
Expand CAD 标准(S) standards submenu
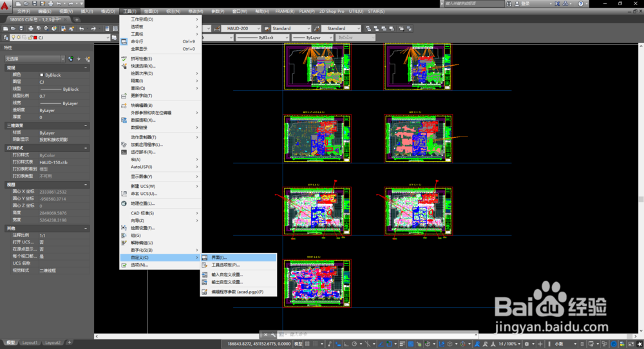click(x=160, y=213)
